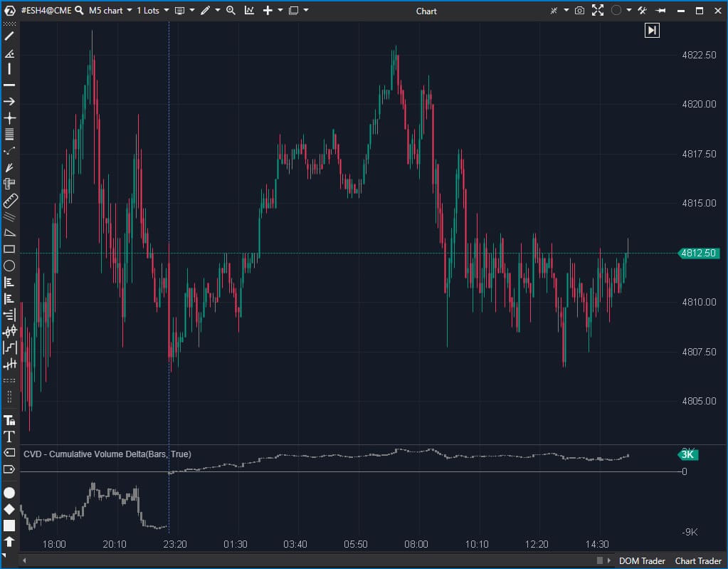Switch to the DOM Trader tab
This screenshot has height=569, width=728.
643,561
